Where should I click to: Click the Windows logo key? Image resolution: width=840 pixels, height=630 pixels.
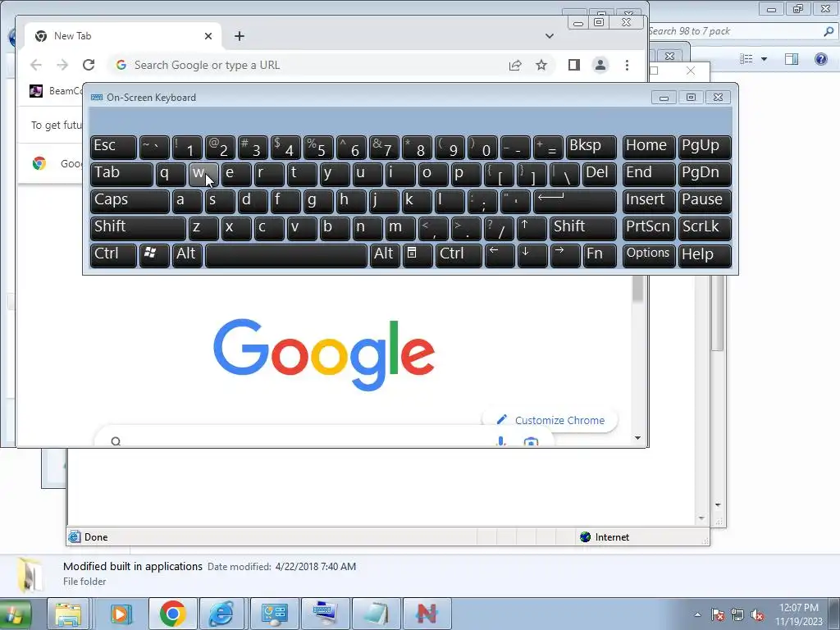[x=154, y=255]
